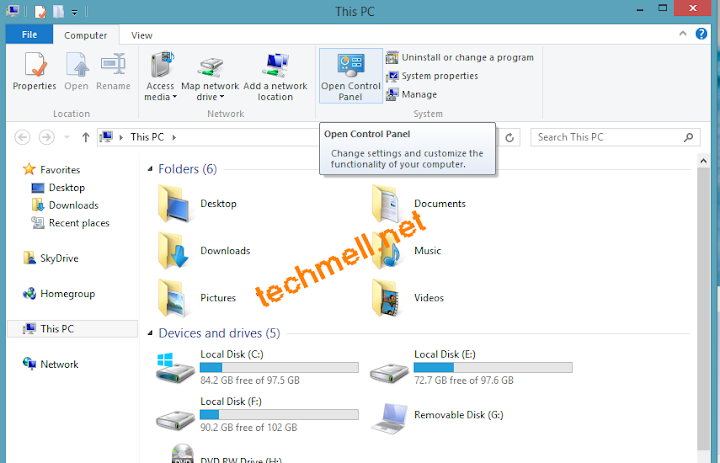
Task: Select Local Disk (F:) drive icon
Action: pyautogui.click(x=175, y=419)
